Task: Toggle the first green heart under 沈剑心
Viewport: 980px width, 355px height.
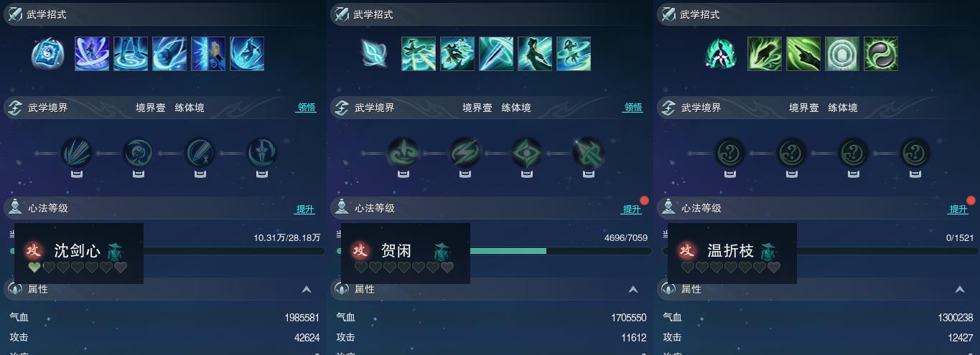Action: click(34, 268)
